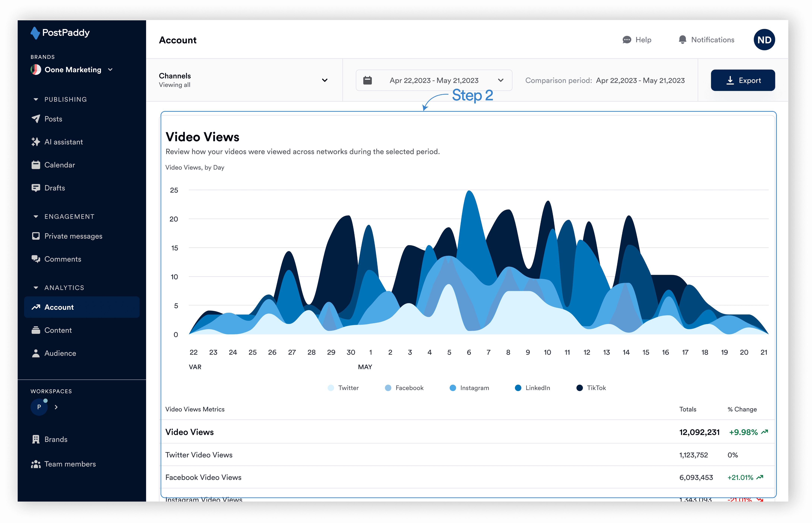This screenshot has height=523, width=812.
Task: Open the Help chat icon
Action: (x=626, y=40)
